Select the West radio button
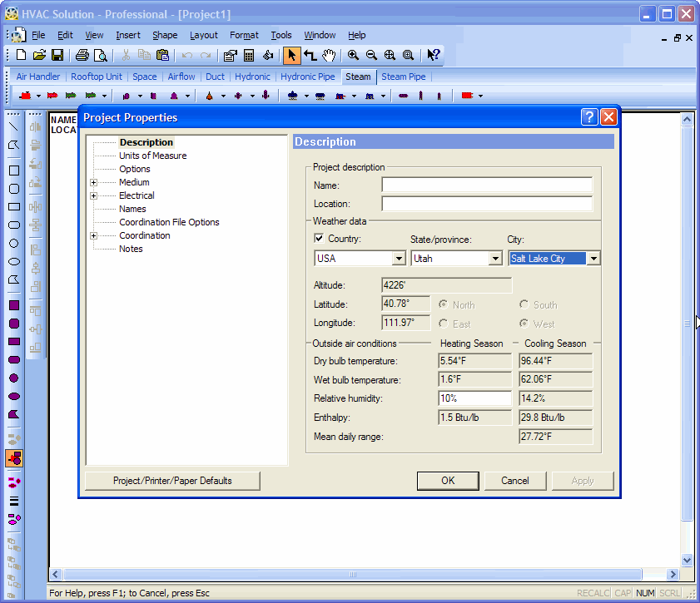 [x=524, y=324]
